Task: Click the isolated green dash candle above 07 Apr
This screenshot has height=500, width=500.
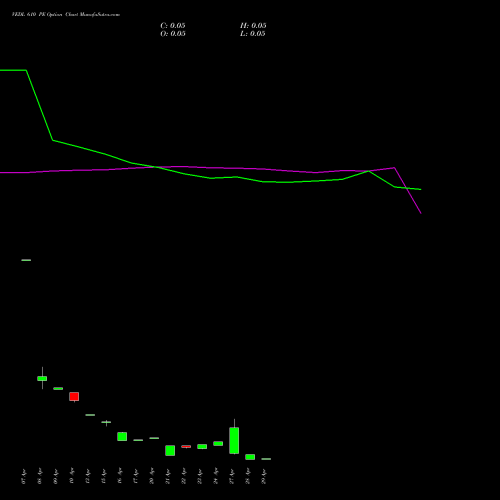Action: click(x=26, y=260)
